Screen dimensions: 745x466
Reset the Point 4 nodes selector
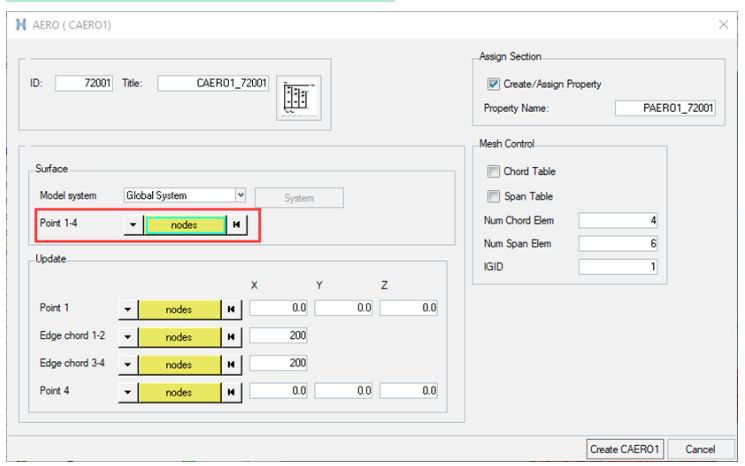(231, 392)
